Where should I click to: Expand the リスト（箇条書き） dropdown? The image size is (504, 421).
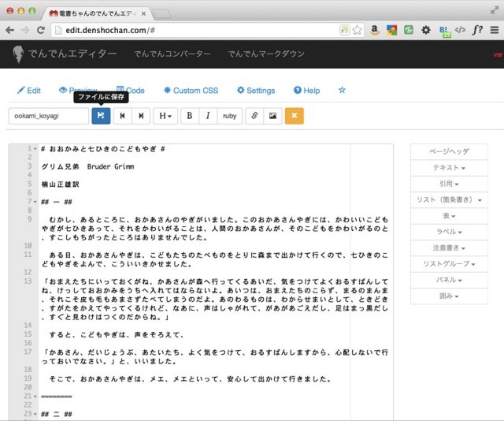449,200
